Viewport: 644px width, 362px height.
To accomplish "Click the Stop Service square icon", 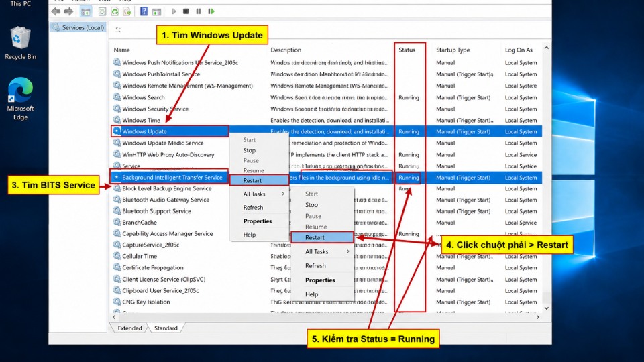I will (186, 11).
